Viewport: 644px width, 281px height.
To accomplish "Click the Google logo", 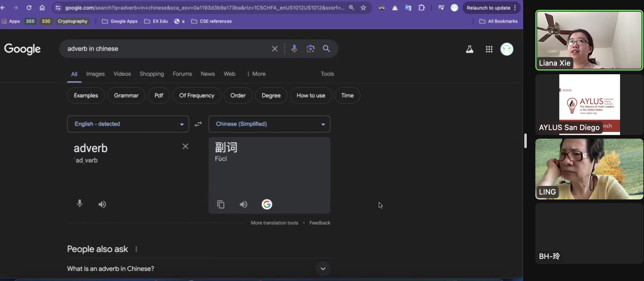I will pos(22,49).
